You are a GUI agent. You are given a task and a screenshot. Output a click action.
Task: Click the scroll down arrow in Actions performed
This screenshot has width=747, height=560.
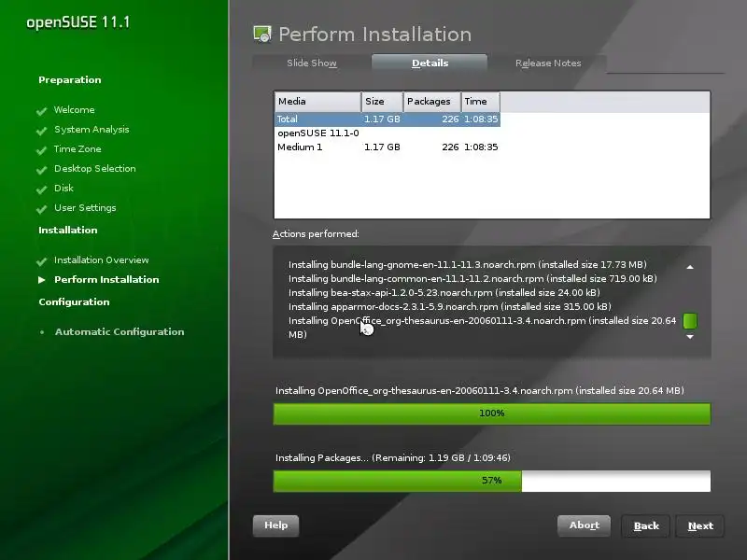690,337
